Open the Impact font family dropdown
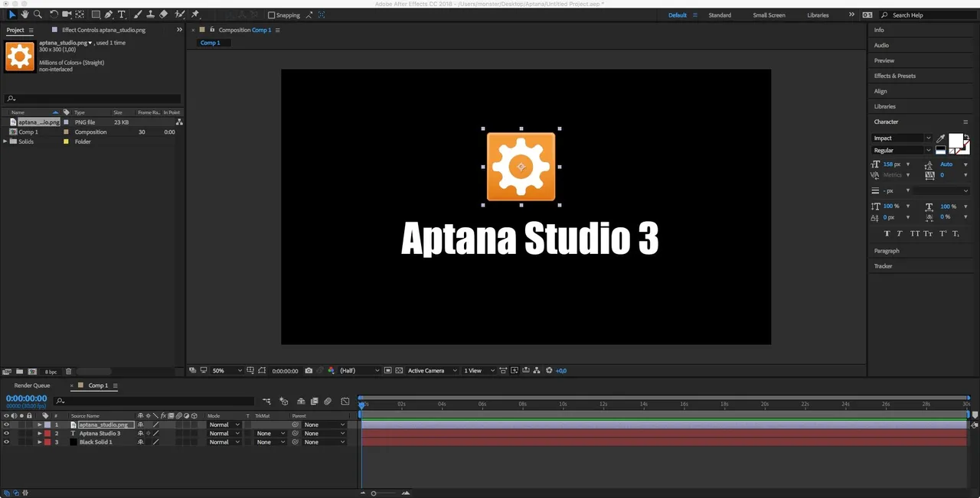This screenshot has width=980, height=498. pyautogui.click(x=902, y=138)
